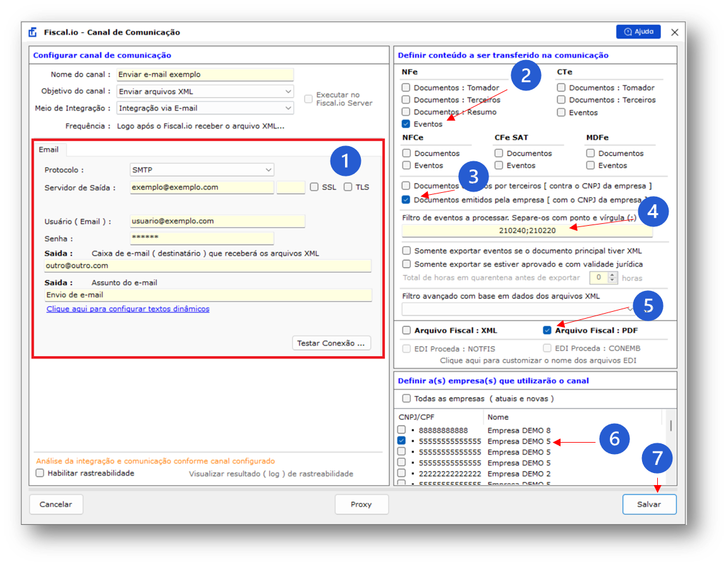Enable the TLS checkbox

pyautogui.click(x=348, y=187)
